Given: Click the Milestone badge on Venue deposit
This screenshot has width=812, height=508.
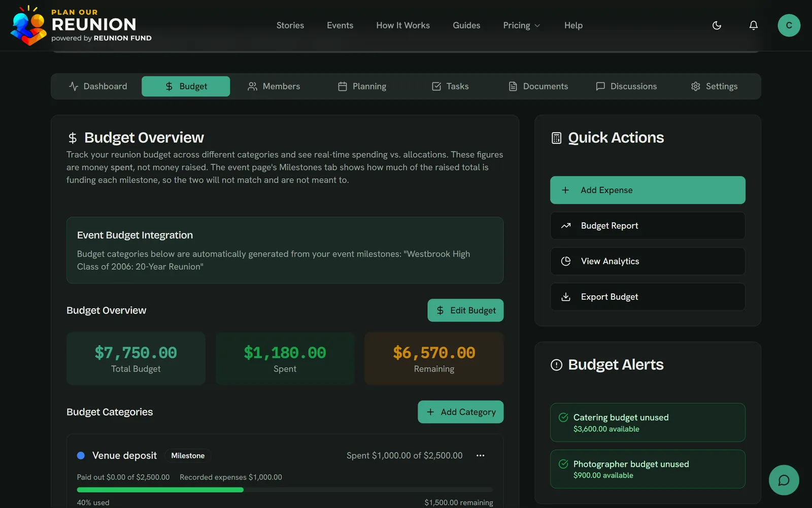Looking at the screenshot, I should pos(188,456).
